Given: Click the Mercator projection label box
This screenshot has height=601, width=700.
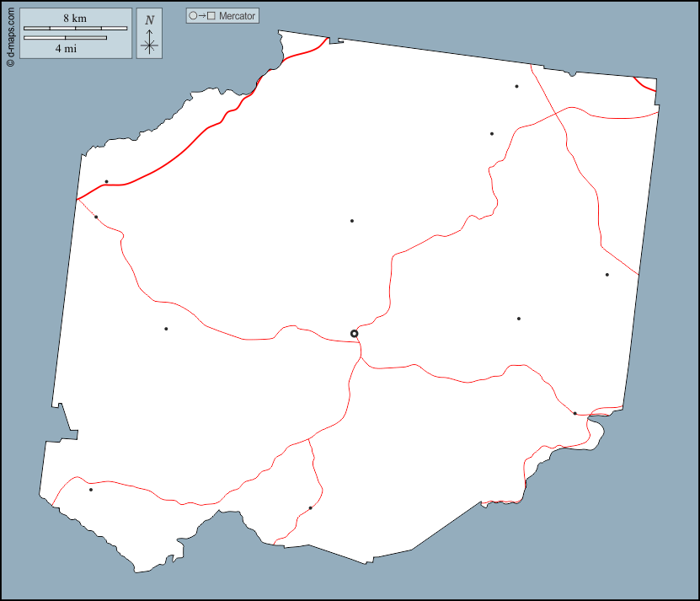Looking at the screenshot, I should pyautogui.click(x=222, y=16).
